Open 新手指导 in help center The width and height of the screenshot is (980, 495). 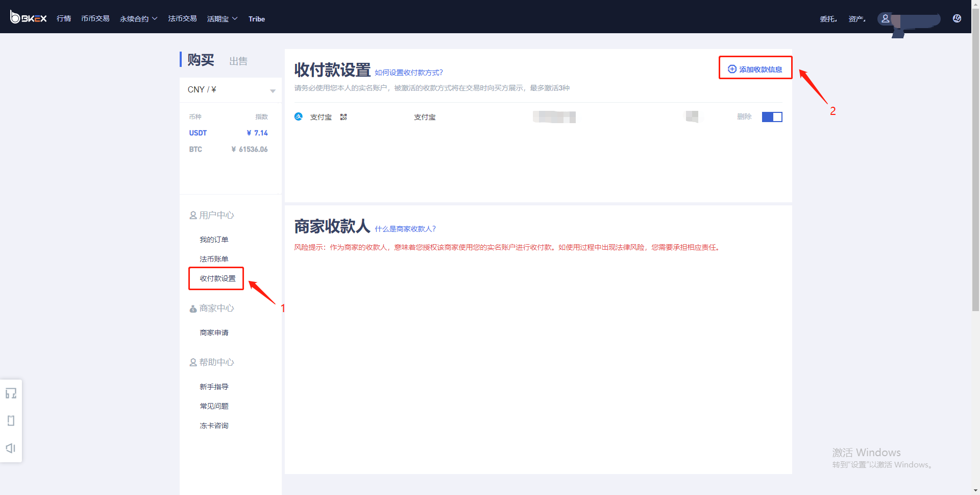[214, 387]
